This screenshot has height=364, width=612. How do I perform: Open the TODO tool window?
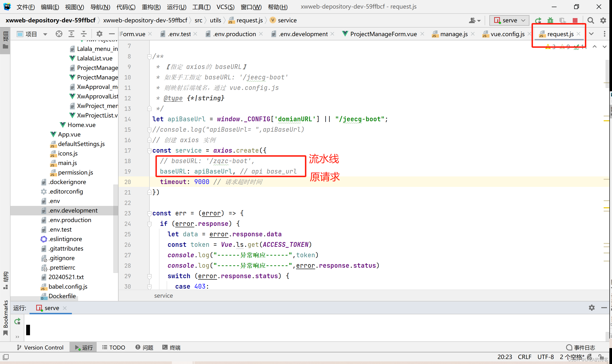(x=114, y=347)
